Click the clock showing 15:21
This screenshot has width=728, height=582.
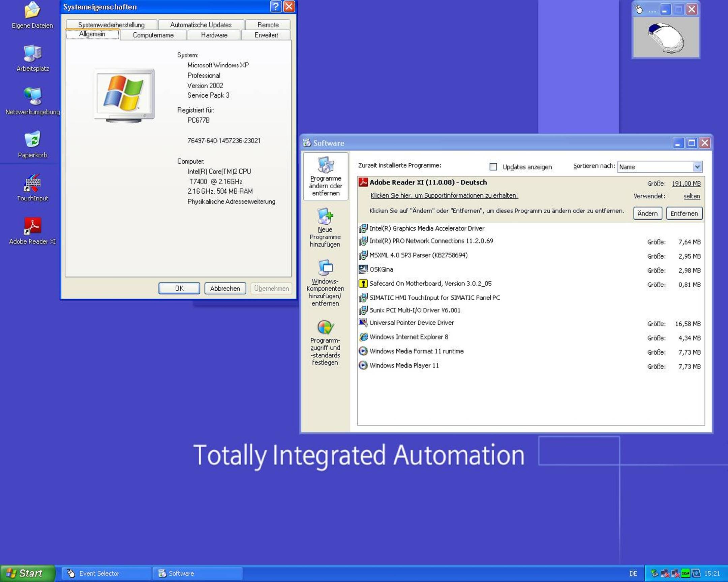pos(712,573)
